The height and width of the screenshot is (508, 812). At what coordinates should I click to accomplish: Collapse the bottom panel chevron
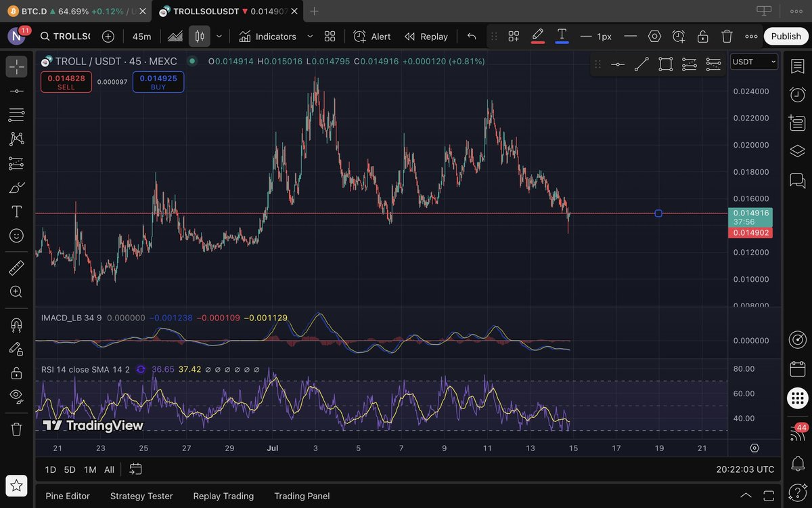click(746, 495)
